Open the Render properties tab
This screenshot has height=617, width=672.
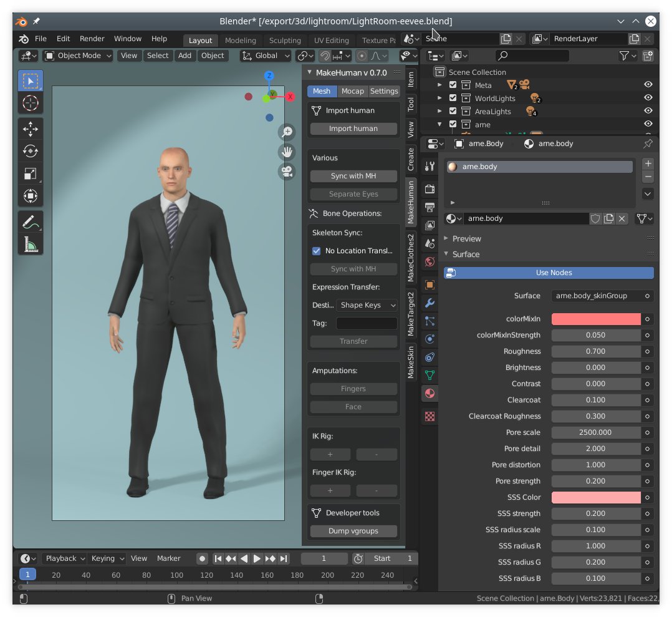coord(430,189)
